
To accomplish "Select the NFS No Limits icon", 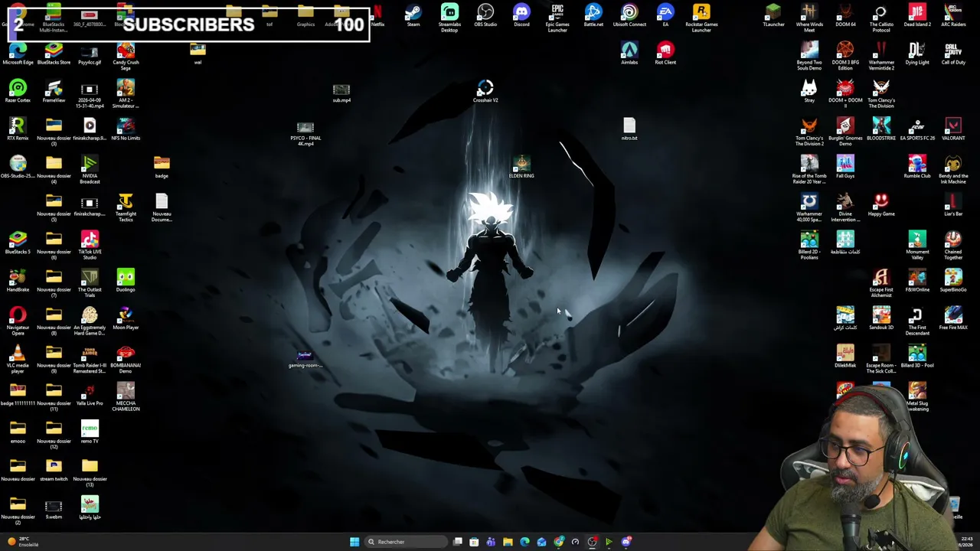I will (126, 129).
